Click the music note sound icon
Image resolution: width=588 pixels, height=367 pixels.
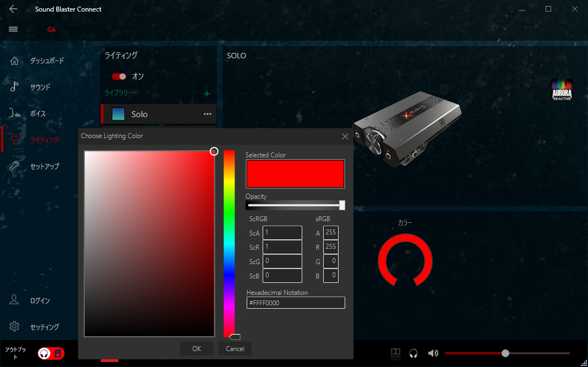pos(14,86)
